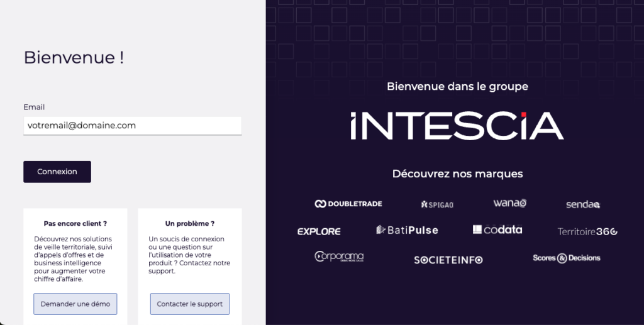
Task: Click the Scores & Decisions logo
Action: pos(567,258)
